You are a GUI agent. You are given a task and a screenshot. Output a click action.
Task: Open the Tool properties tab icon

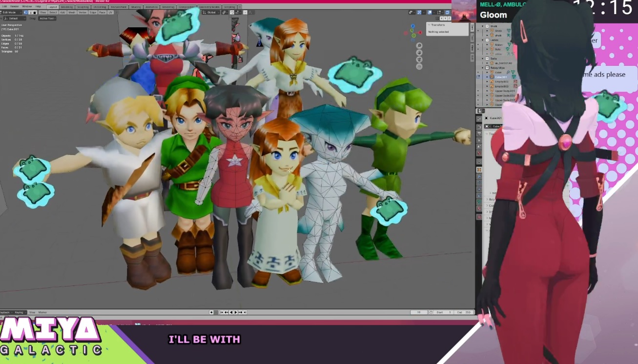(x=479, y=119)
